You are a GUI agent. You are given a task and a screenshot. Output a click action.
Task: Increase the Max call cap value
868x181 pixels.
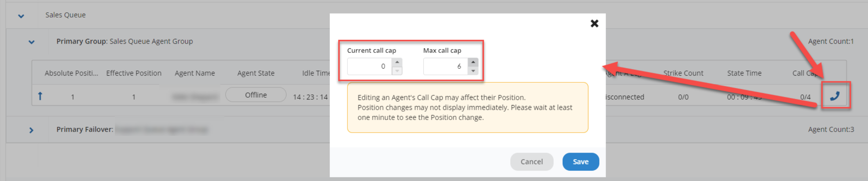[473, 62]
